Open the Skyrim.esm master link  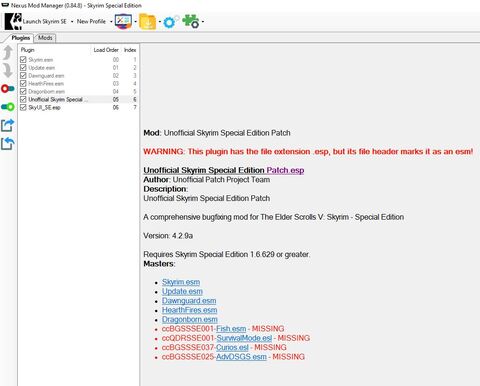(x=181, y=282)
